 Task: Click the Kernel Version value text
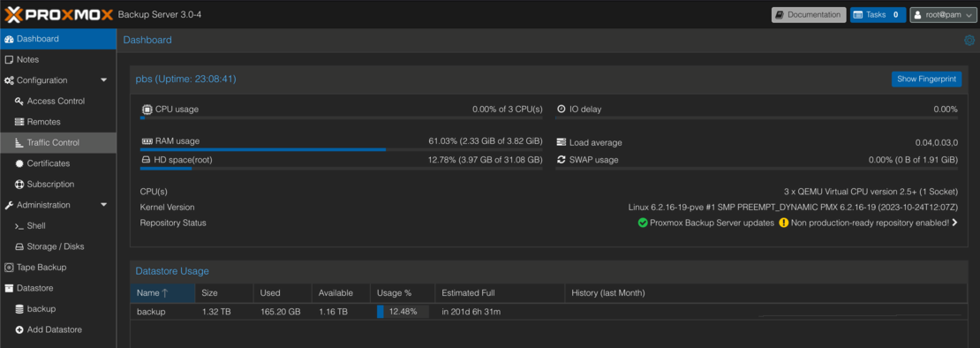pyautogui.click(x=793, y=207)
